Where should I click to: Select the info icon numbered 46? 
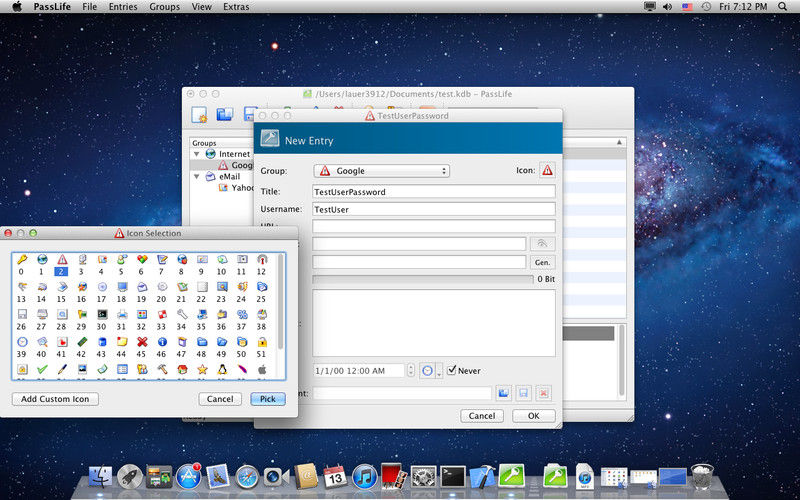[162, 341]
